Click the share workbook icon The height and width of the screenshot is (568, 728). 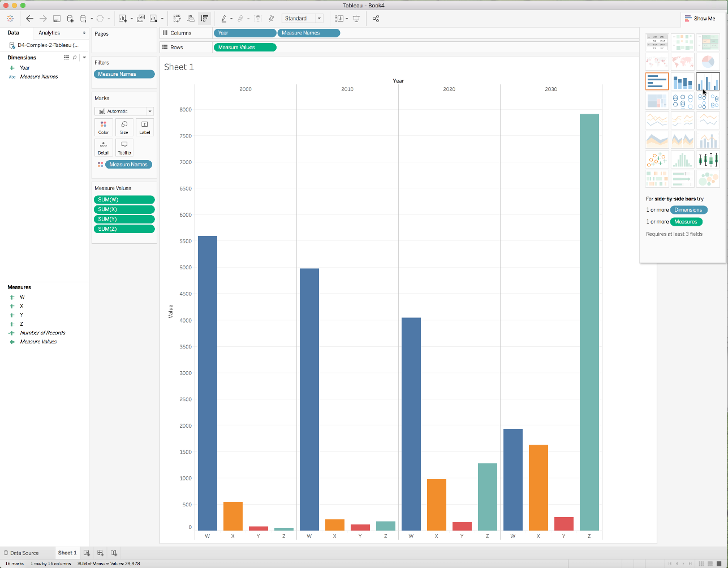coord(376,19)
